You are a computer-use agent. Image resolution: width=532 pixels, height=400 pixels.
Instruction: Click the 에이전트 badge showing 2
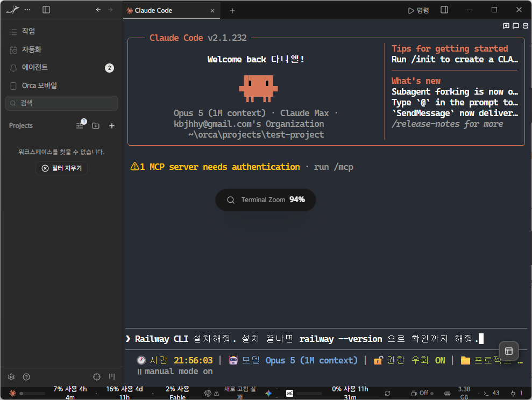pos(109,68)
